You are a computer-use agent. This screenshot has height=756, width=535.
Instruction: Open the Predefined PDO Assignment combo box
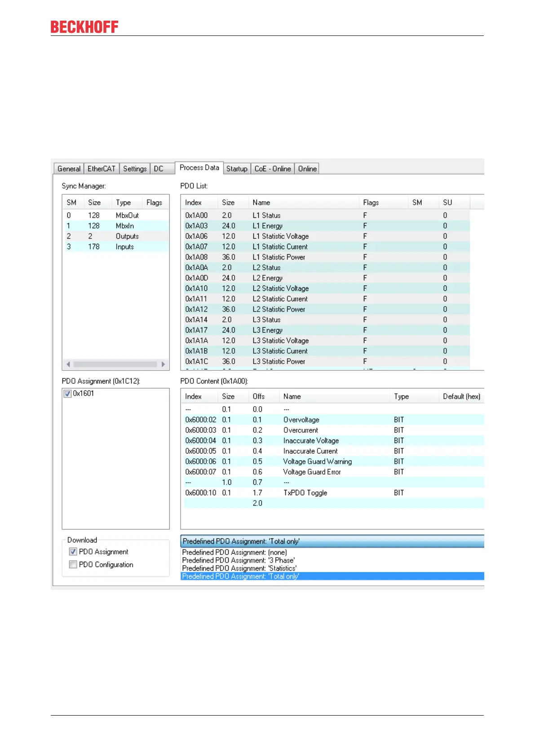tap(332, 541)
